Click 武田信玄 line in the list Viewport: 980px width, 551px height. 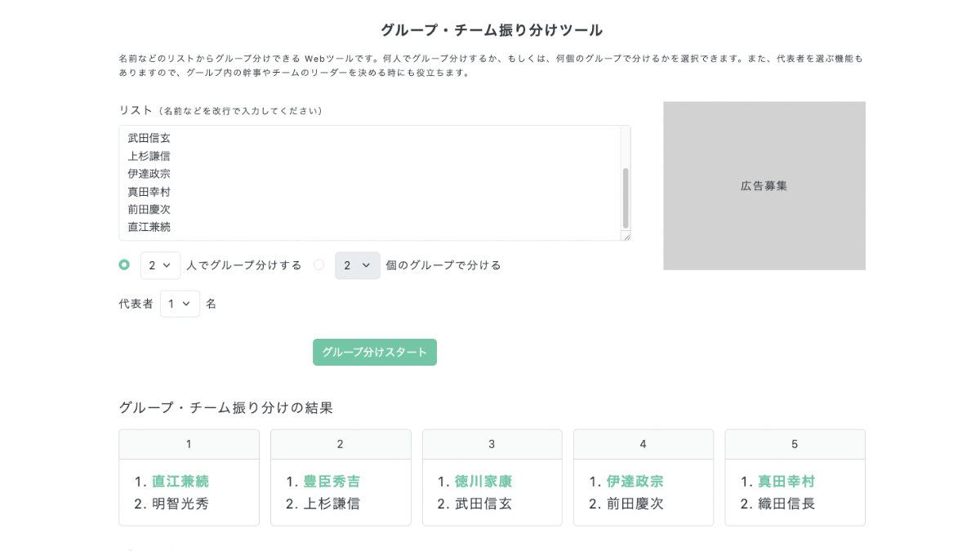tap(149, 138)
